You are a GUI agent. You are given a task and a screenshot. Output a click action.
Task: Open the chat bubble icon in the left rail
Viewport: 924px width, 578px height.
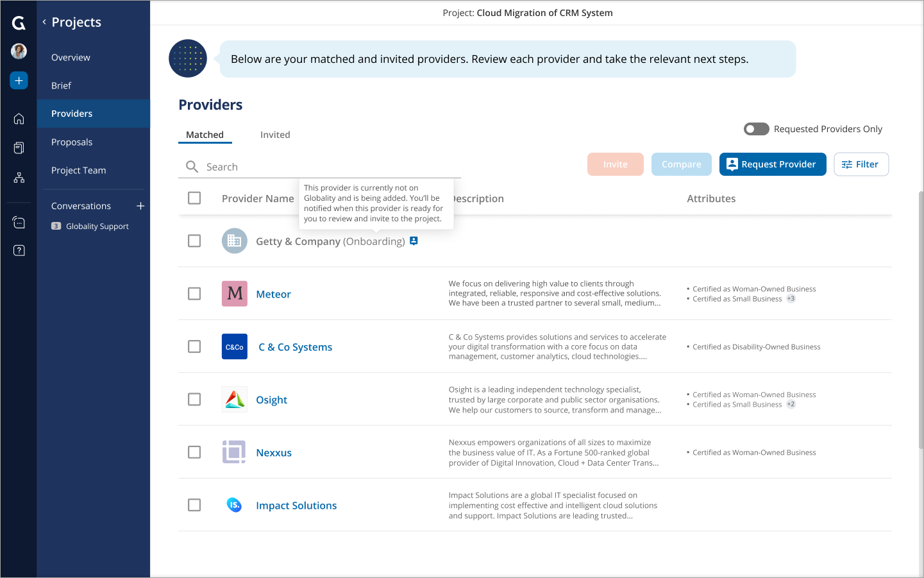(19, 221)
